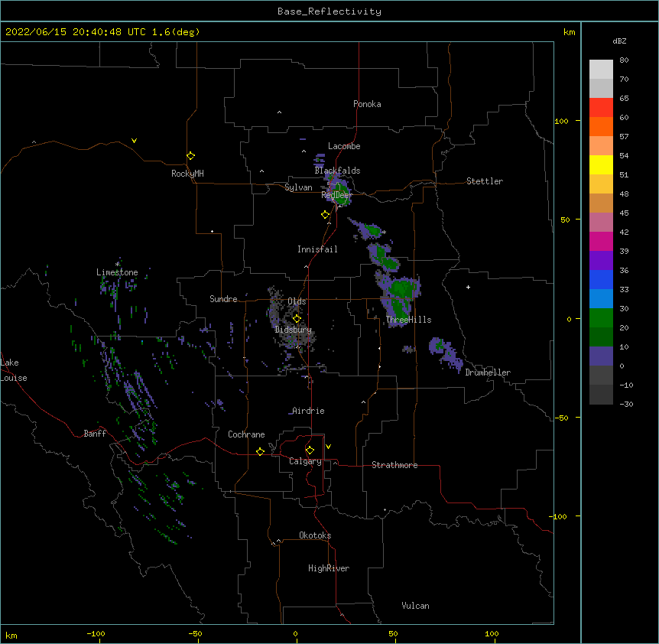659x644 pixels.
Task: Click the dBZ legend heading
Action: [x=619, y=41]
